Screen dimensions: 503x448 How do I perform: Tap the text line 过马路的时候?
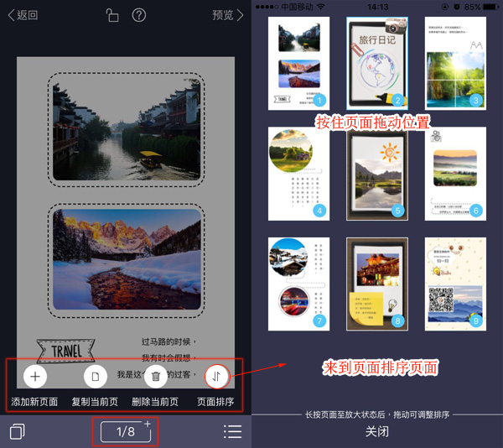coord(169,341)
